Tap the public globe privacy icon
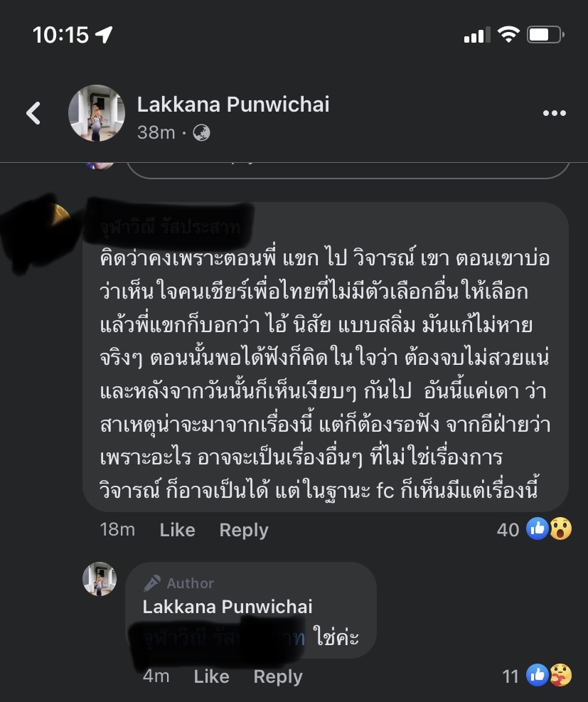This screenshot has height=702, width=588. [201, 133]
